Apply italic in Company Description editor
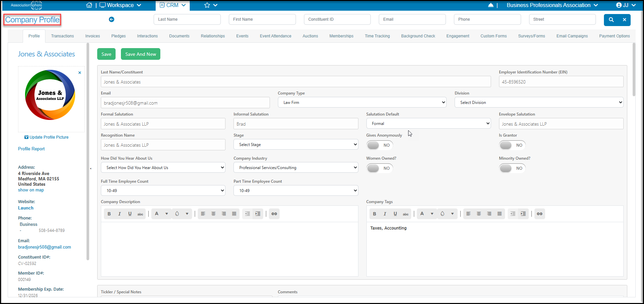The height and width of the screenshot is (304, 644). (119, 214)
